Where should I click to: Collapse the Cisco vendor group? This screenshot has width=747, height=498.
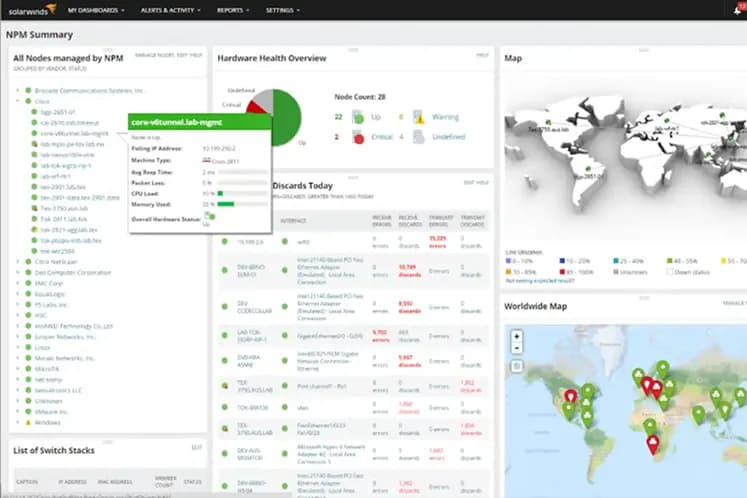pyautogui.click(x=18, y=101)
